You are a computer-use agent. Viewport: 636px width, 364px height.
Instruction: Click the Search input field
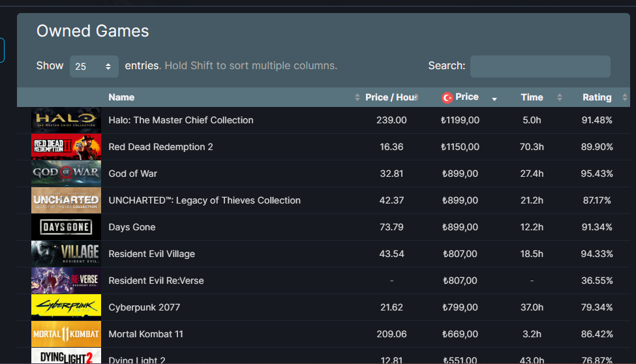[x=540, y=66]
